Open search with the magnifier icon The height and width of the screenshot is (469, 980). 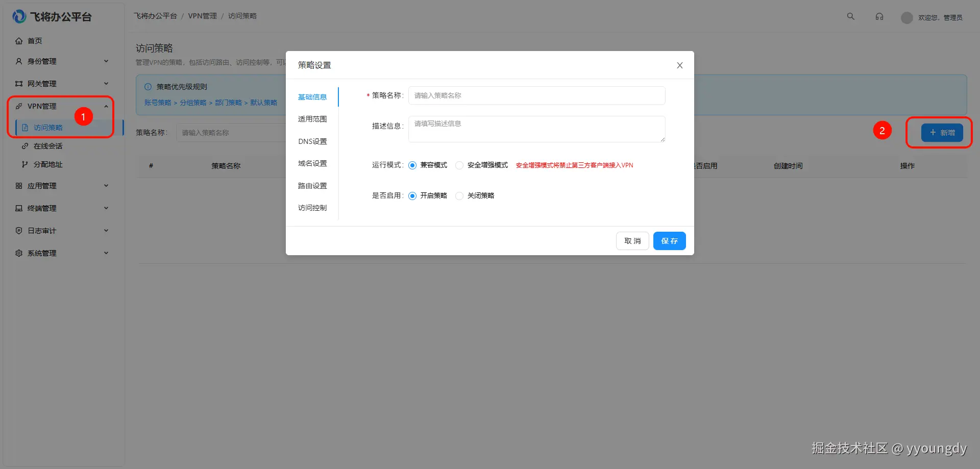pyautogui.click(x=851, y=16)
